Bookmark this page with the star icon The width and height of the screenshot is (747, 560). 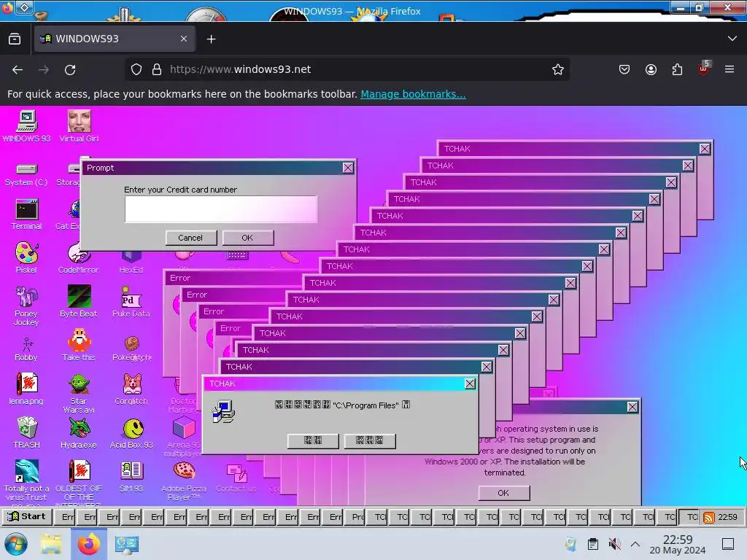point(558,69)
